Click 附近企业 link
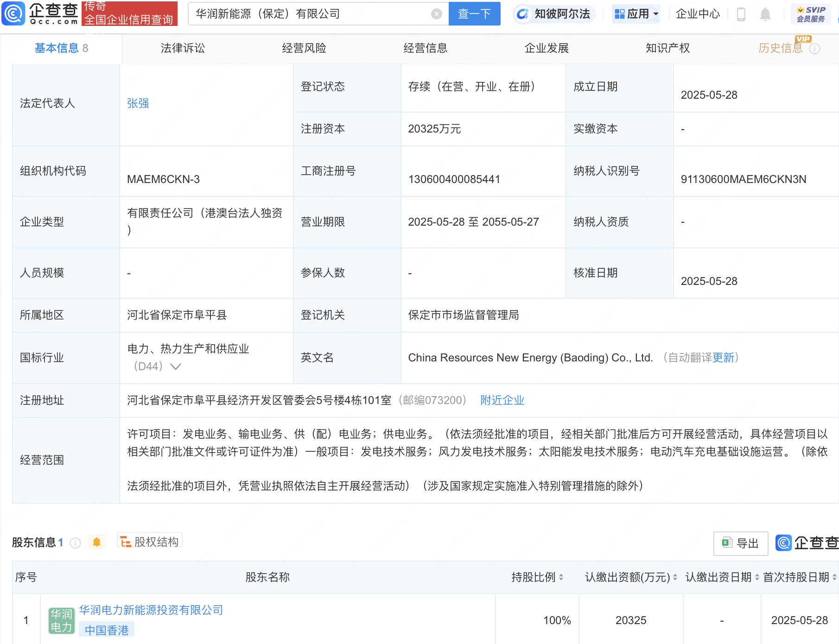 point(502,400)
